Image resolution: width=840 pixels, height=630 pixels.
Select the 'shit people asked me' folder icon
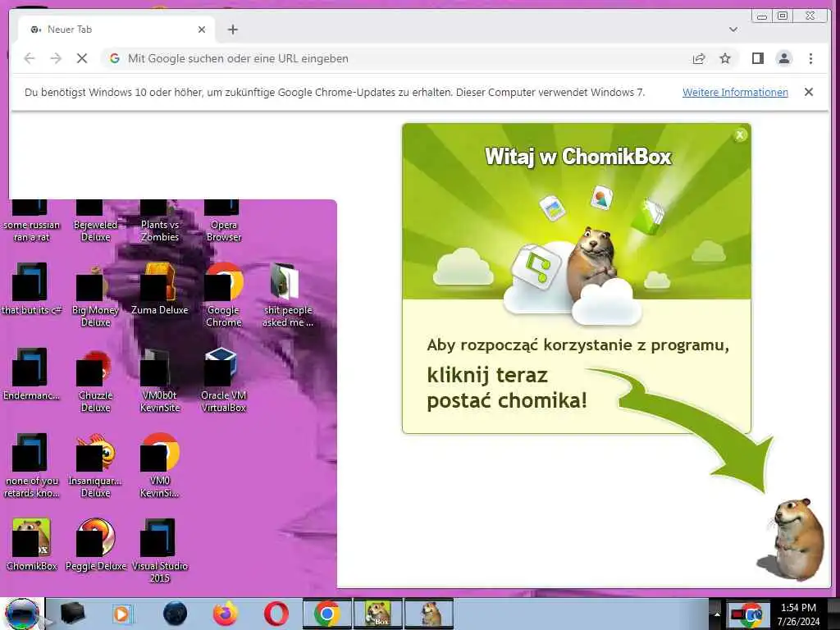[288, 295]
